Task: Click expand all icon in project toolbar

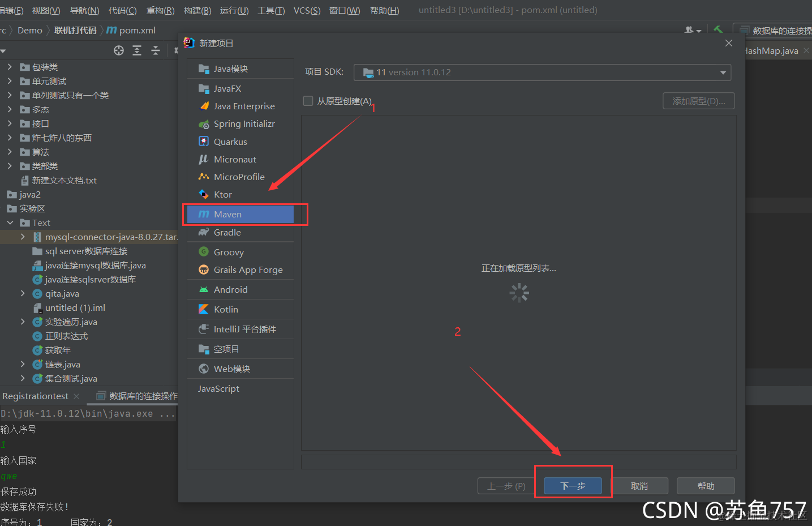Action: click(x=137, y=50)
